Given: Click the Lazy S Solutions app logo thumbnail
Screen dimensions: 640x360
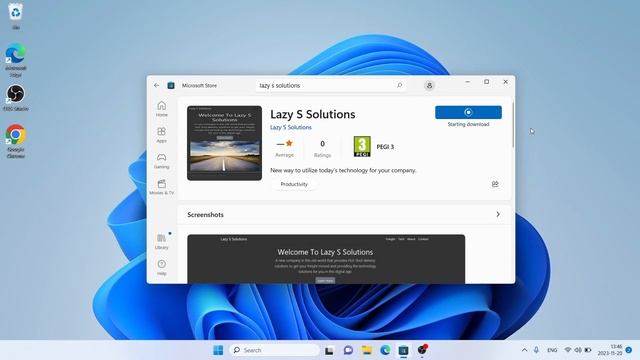Looking at the screenshot, I should point(224,143).
